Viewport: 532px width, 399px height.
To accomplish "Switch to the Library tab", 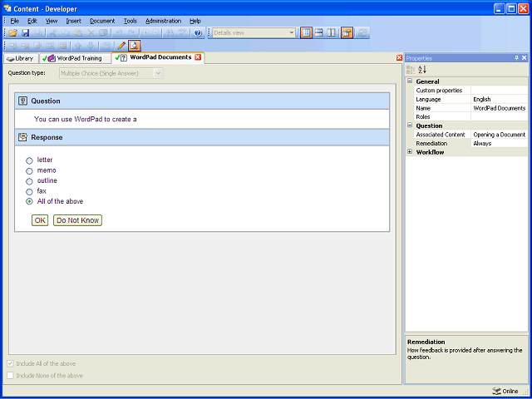I will tap(20, 58).
